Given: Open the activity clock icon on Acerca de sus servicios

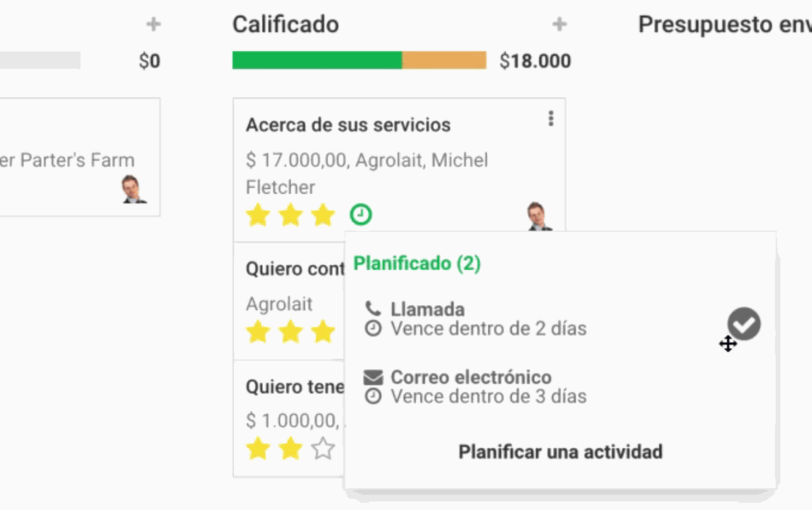Looking at the screenshot, I should [x=360, y=214].
